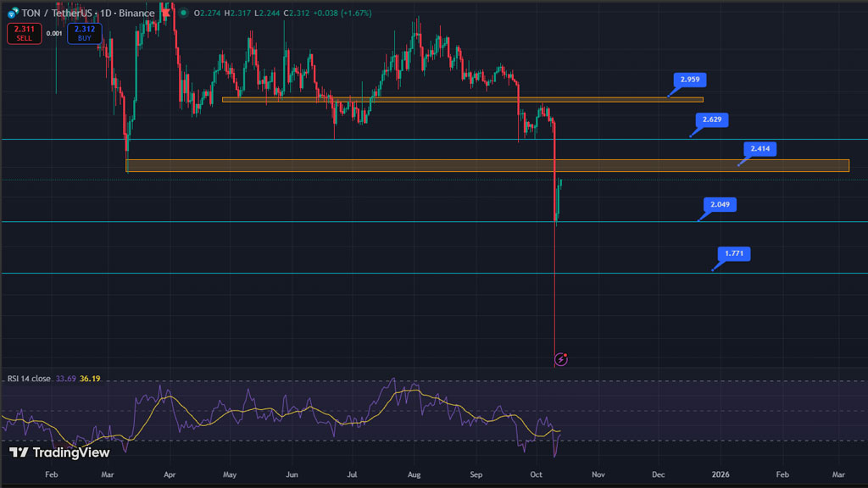868x488 pixels.
Task: Click the RSI 14 close indicator label
Action: coord(29,379)
